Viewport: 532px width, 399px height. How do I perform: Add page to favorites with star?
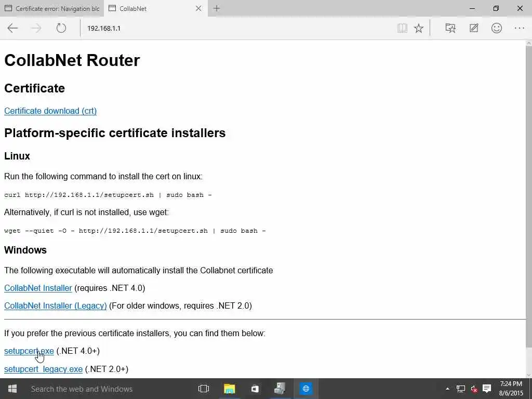(x=419, y=28)
